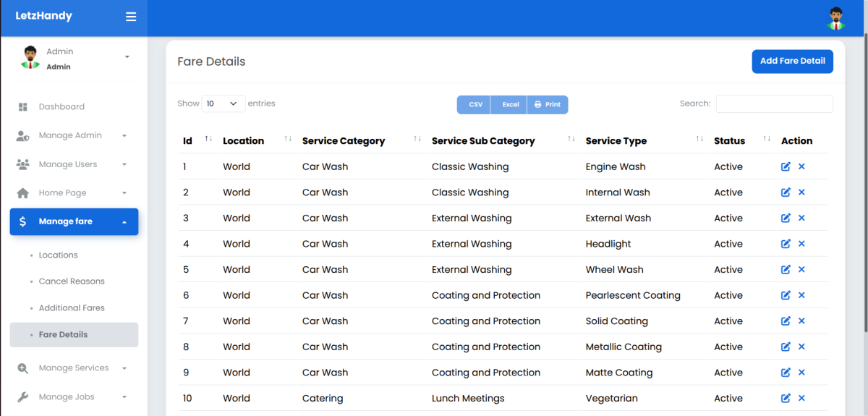The width and height of the screenshot is (868, 416).
Task: Click the "Lunch Meetings" cell
Action: (x=468, y=398)
